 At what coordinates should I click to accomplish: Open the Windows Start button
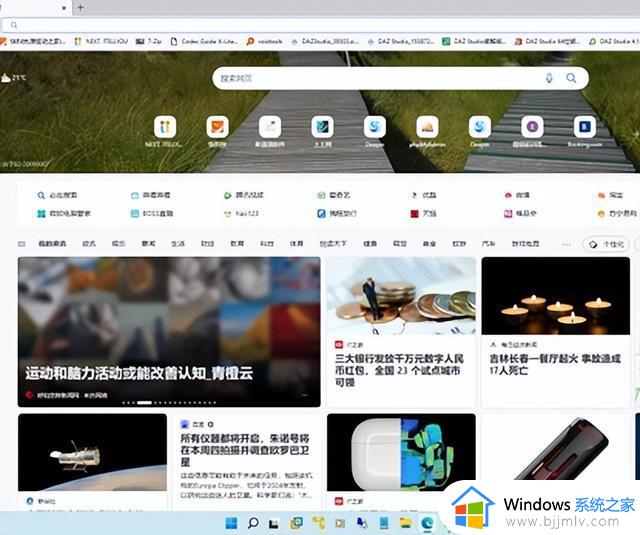pyautogui.click(x=231, y=523)
